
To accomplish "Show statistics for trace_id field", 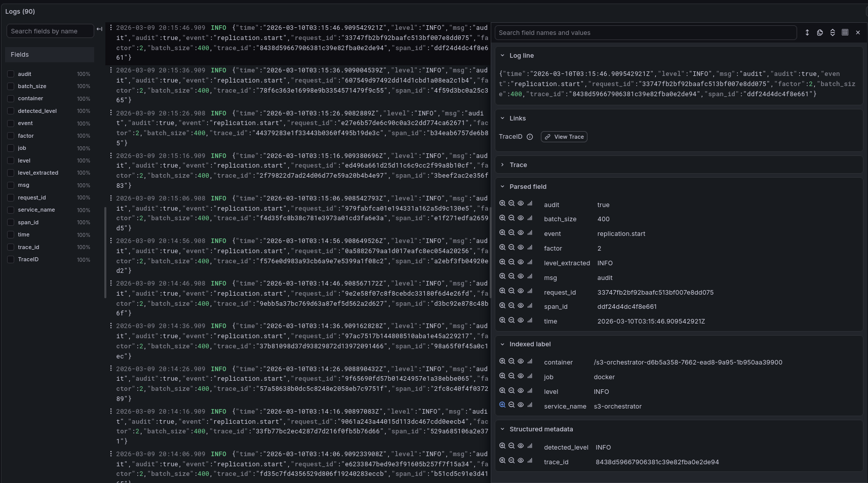I will [530, 460].
